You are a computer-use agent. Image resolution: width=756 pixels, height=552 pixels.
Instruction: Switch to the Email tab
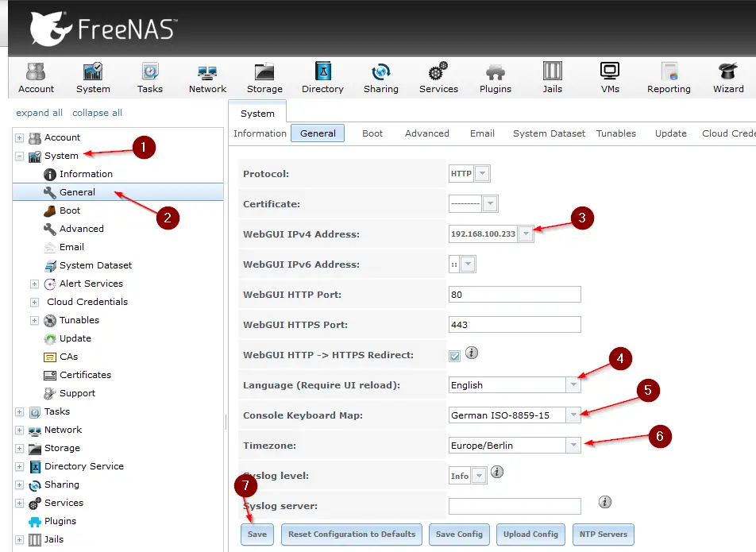tap(482, 133)
